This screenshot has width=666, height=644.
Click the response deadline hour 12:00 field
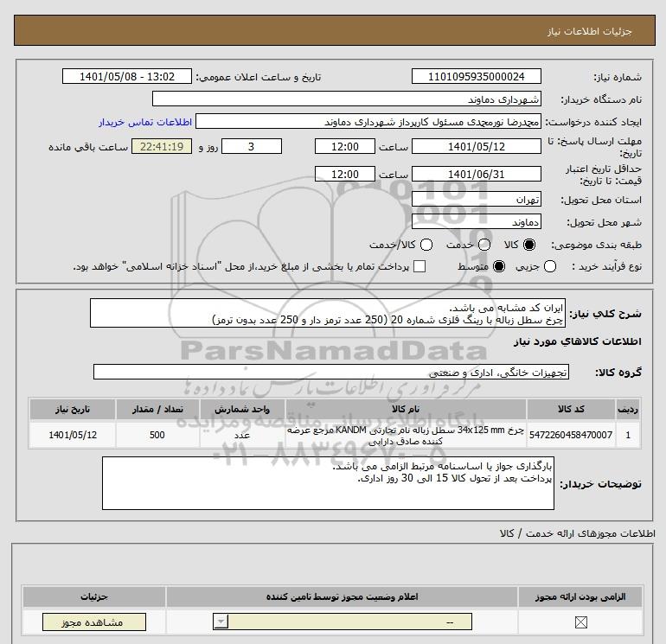point(345,146)
